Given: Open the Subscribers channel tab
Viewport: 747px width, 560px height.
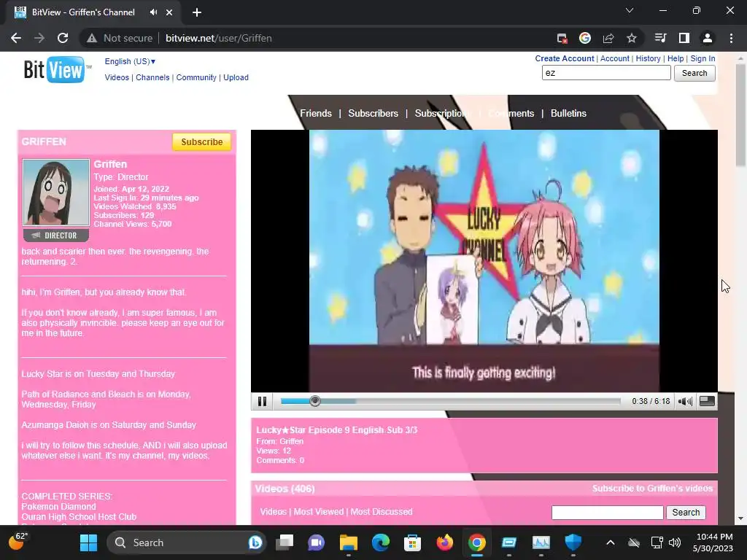Looking at the screenshot, I should [x=373, y=113].
